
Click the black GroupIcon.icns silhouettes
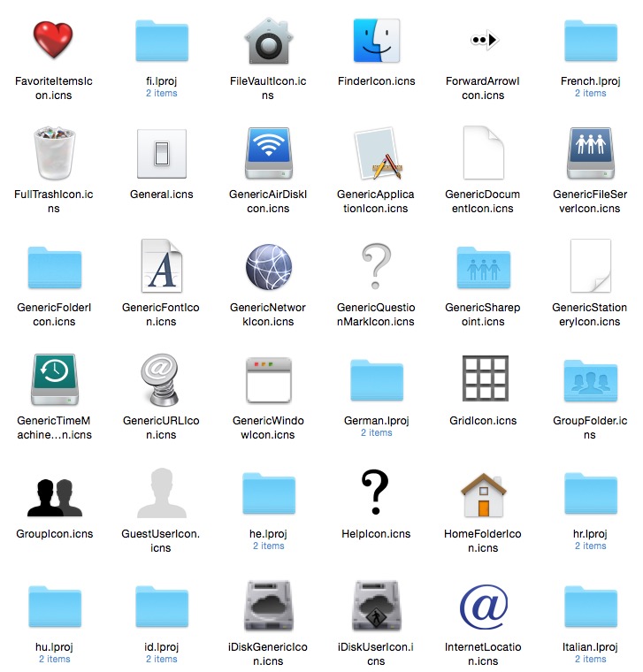(x=55, y=497)
